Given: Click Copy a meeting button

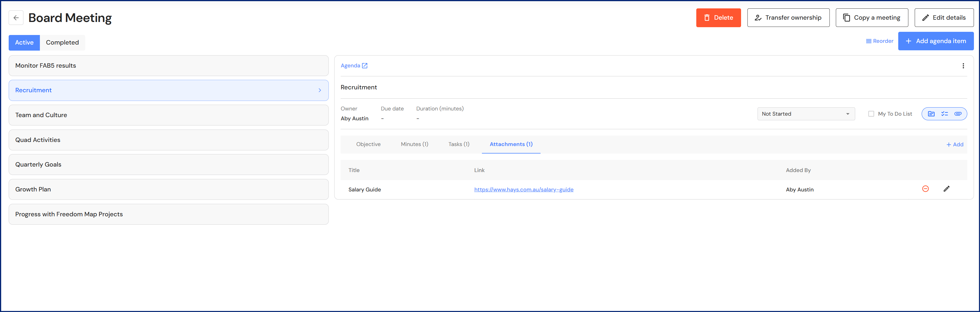Looking at the screenshot, I should pyautogui.click(x=872, y=18).
